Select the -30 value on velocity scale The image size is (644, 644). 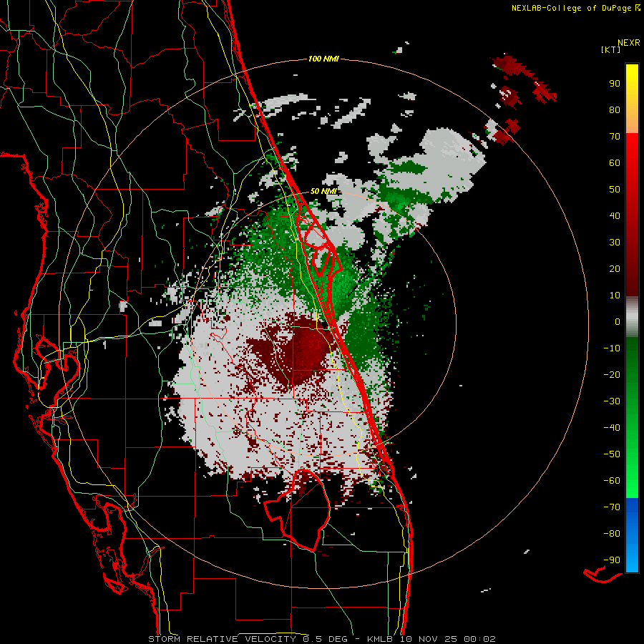coord(612,401)
